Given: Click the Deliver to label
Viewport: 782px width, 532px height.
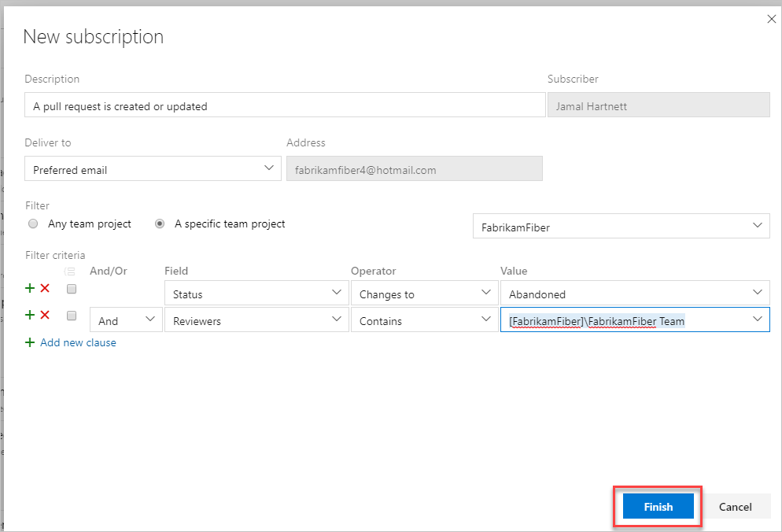Looking at the screenshot, I should [x=48, y=142].
